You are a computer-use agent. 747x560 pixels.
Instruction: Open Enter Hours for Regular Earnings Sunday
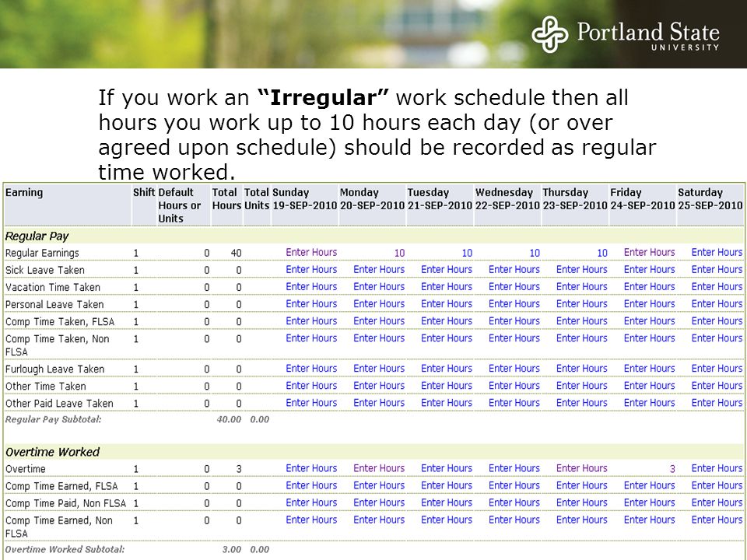coord(311,252)
